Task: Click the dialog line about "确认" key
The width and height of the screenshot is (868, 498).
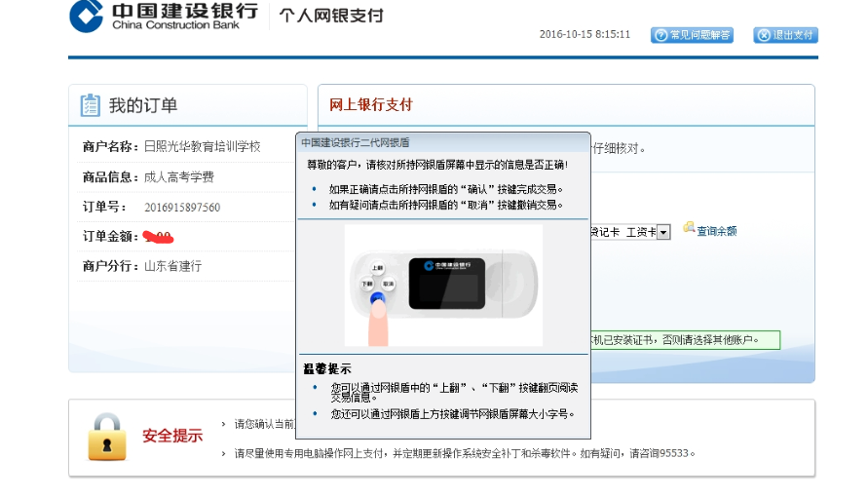Action: click(445, 189)
